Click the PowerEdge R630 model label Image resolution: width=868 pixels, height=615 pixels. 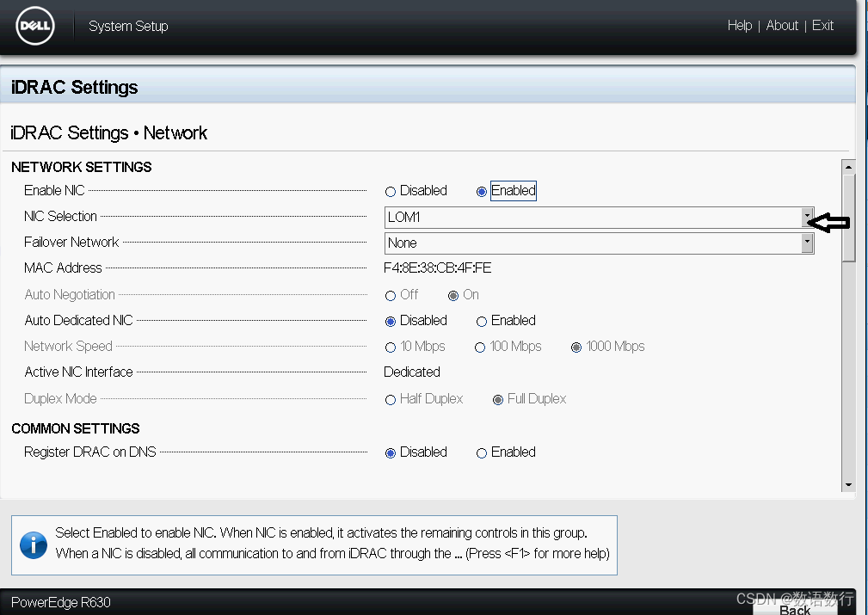coord(61,602)
